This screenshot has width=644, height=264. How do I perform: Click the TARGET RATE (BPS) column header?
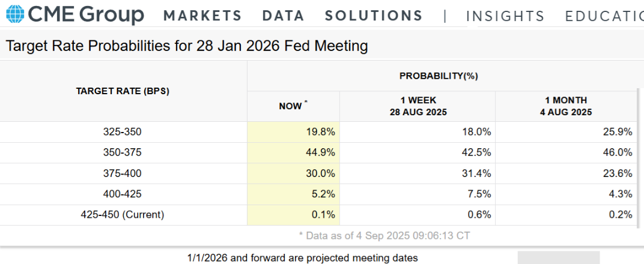click(123, 91)
